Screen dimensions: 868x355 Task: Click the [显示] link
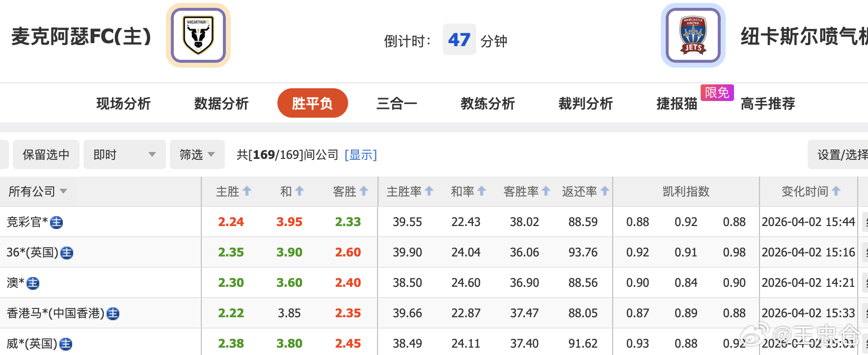point(361,155)
